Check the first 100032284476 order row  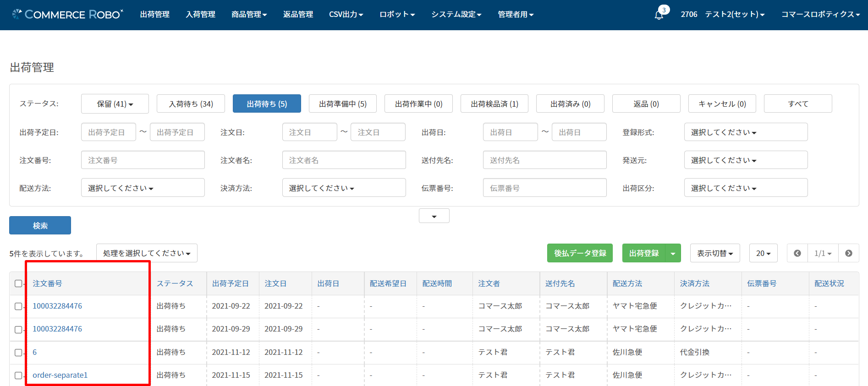pyautogui.click(x=18, y=306)
